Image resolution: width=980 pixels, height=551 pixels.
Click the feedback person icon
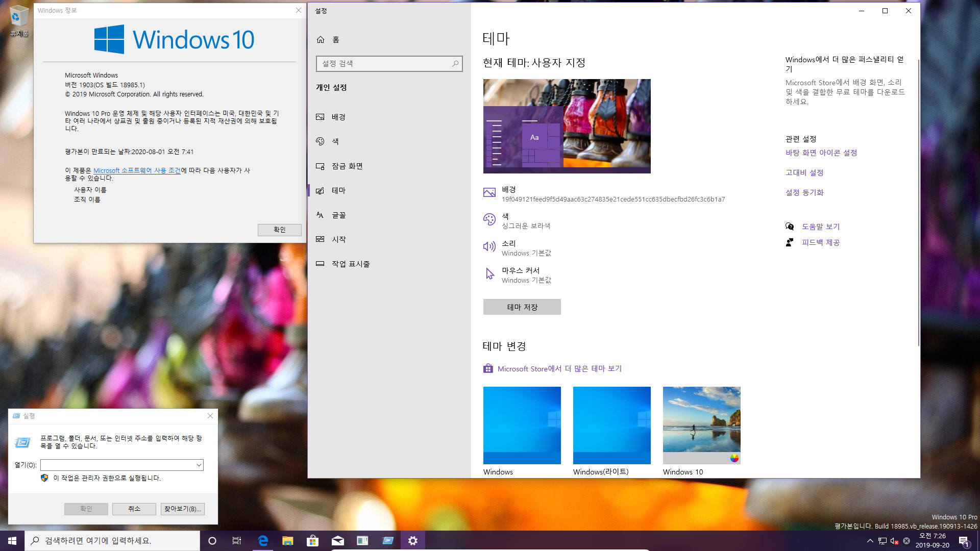coord(790,242)
